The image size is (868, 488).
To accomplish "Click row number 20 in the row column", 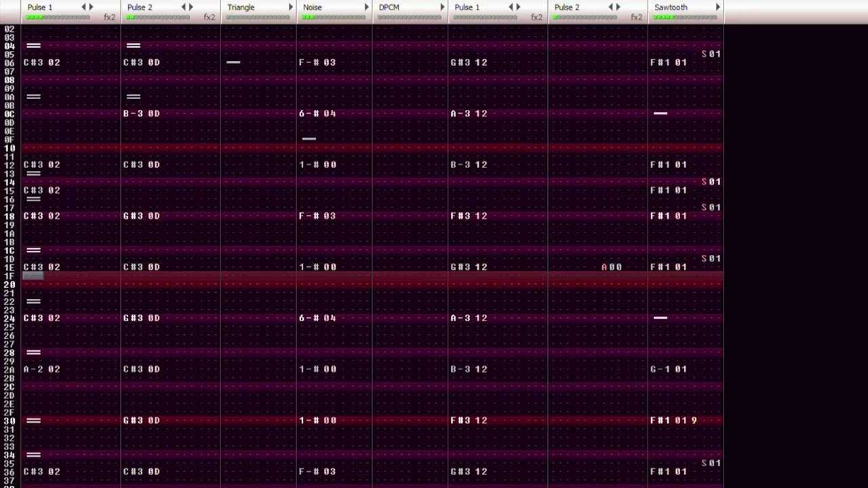I will coord(9,285).
